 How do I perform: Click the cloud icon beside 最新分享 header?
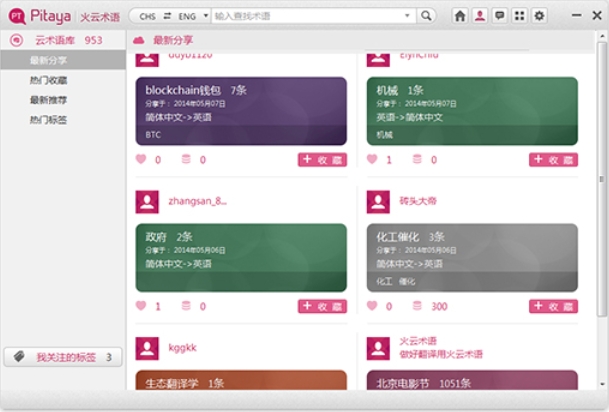(139, 40)
